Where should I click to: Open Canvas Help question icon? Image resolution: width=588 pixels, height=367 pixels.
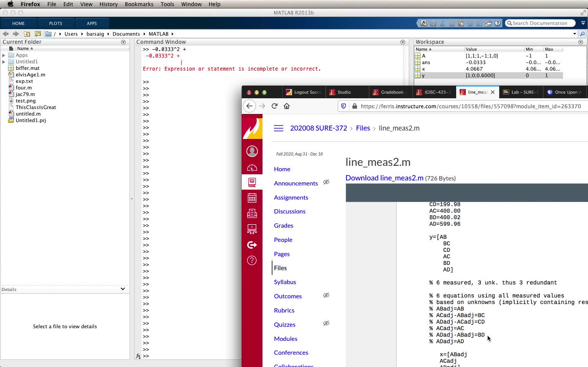pyautogui.click(x=252, y=261)
